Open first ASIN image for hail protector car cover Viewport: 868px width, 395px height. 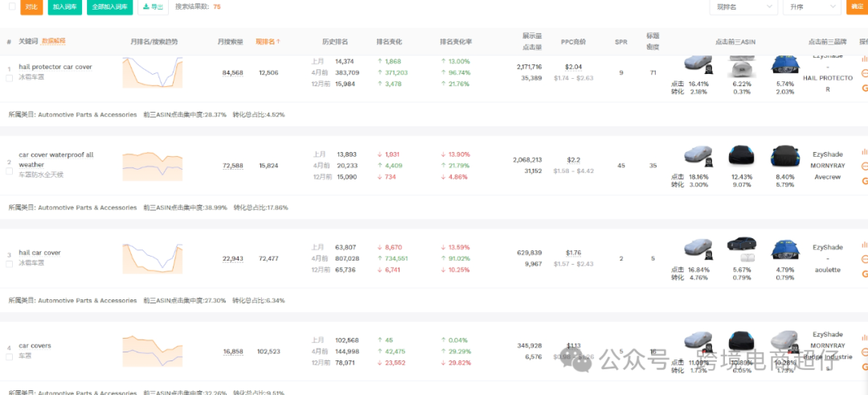tap(698, 64)
